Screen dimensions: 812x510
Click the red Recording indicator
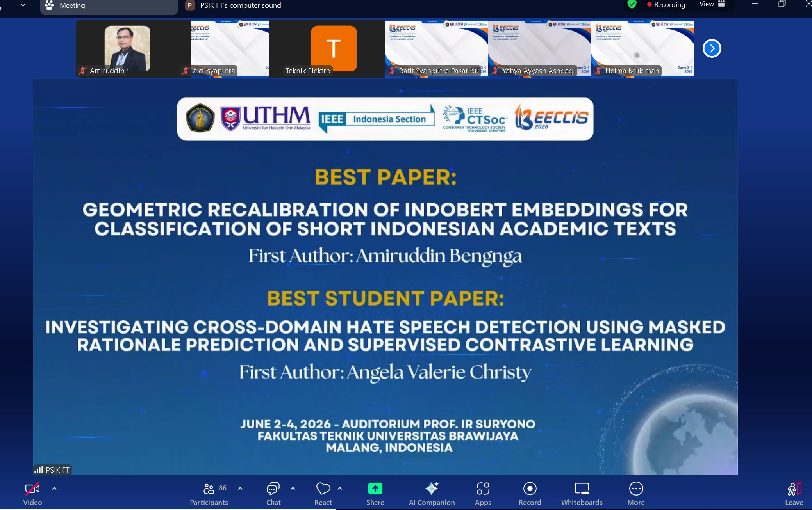(666, 5)
